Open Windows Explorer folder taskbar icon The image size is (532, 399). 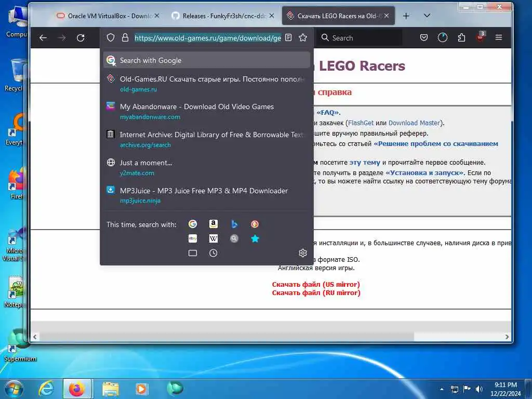[111, 389]
